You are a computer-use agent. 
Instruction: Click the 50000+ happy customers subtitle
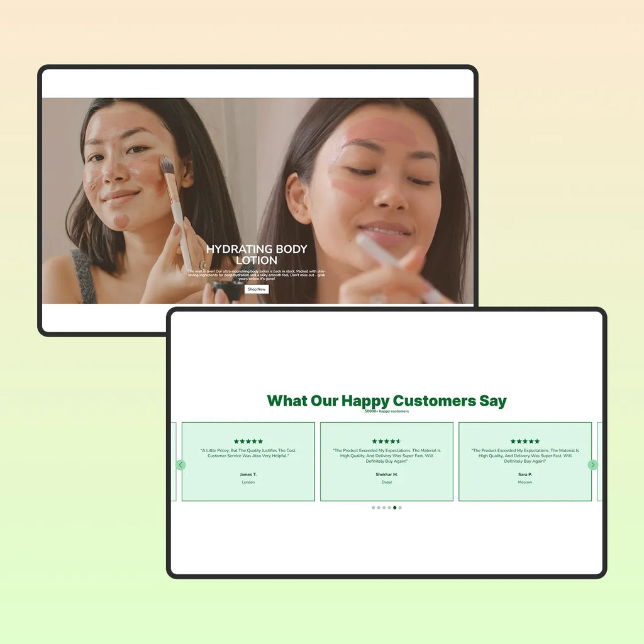pyautogui.click(x=387, y=411)
